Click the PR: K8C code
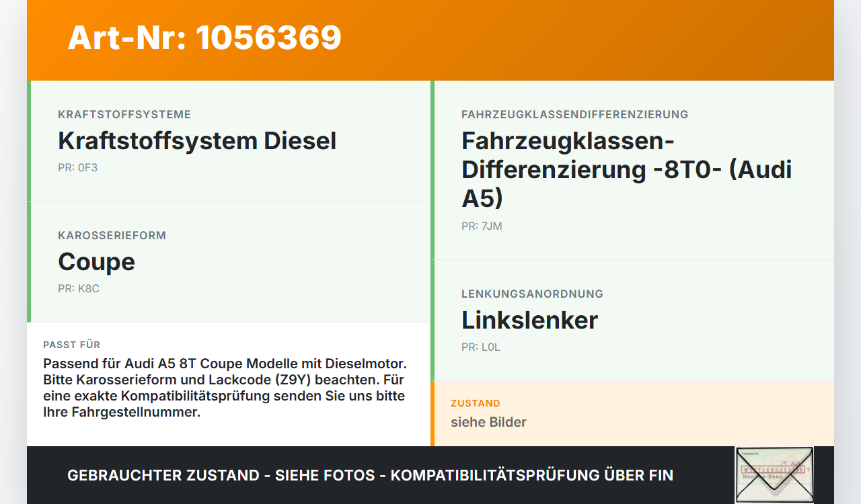This screenshot has height=504, width=861. tap(79, 288)
